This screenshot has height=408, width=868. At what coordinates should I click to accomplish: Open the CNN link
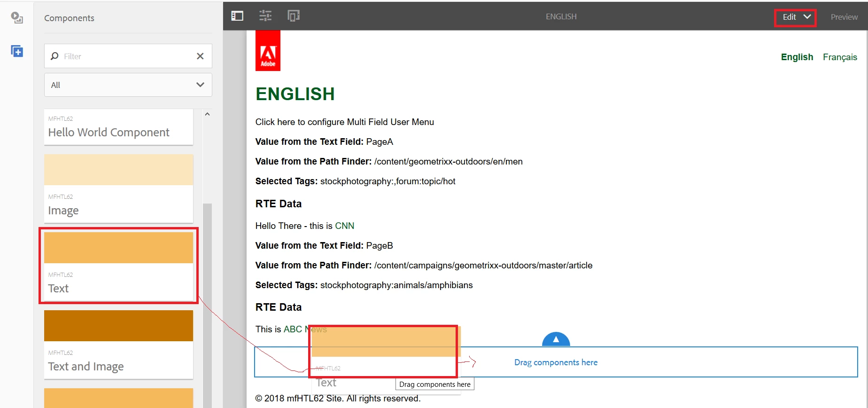click(x=345, y=226)
